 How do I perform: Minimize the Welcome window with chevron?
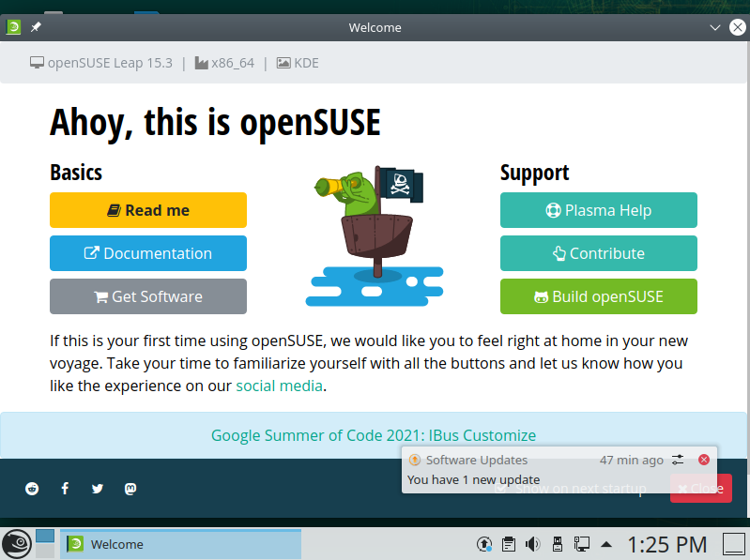pos(715,27)
